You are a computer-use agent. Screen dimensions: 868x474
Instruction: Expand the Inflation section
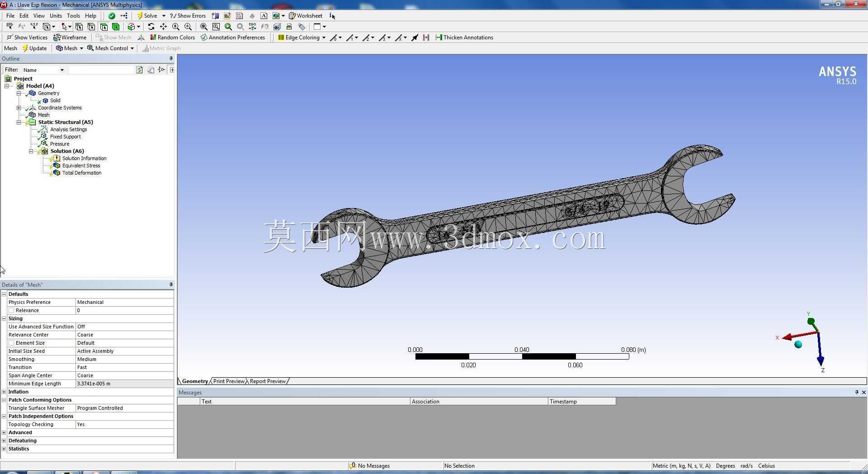[x=4, y=392]
